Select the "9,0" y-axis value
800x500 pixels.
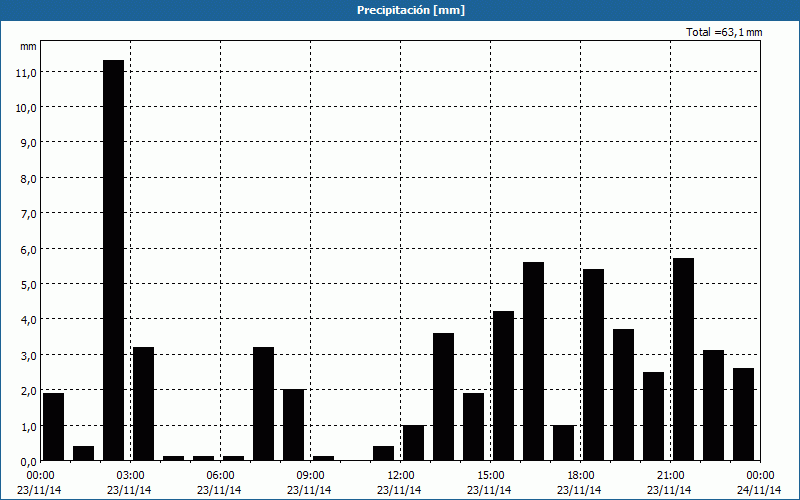click(x=29, y=143)
